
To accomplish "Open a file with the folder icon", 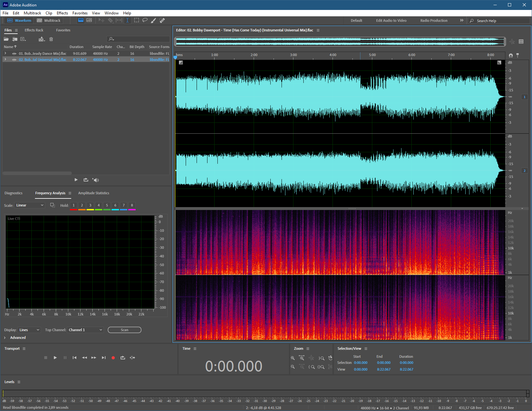I will coord(6,39).
